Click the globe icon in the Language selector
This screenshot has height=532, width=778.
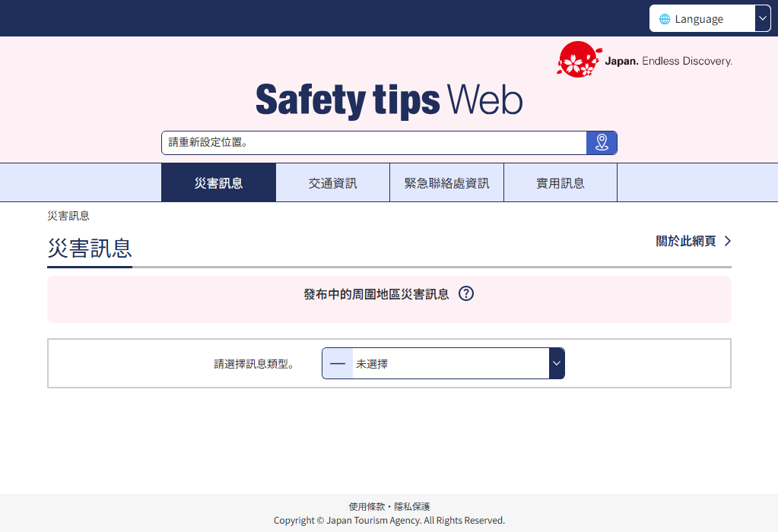tap(665, 19)
